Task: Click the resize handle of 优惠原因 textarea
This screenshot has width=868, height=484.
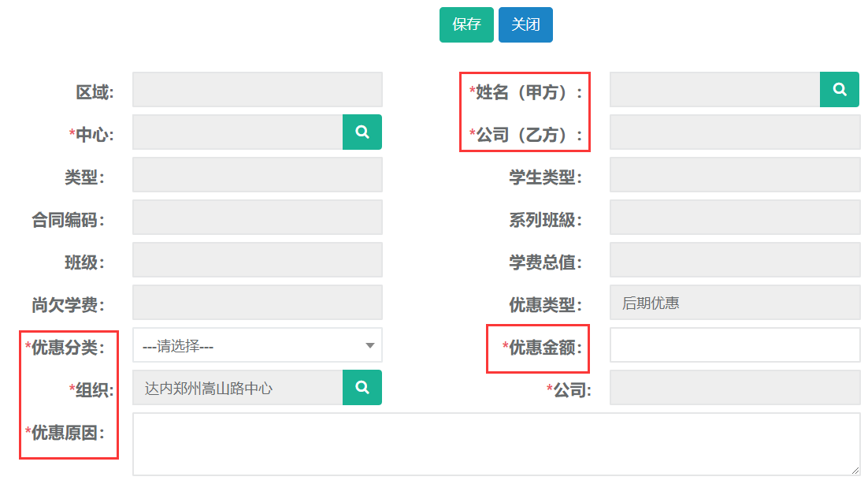Action: pyautogui.click(x=855, y=470)
